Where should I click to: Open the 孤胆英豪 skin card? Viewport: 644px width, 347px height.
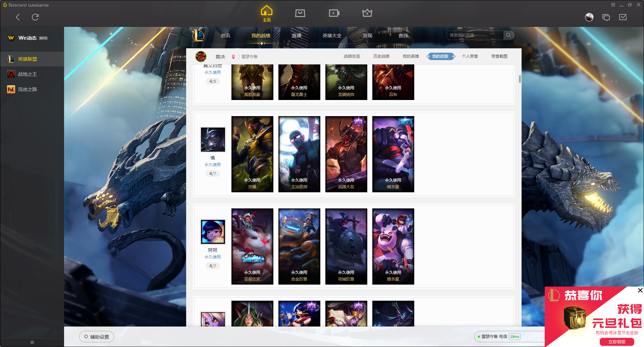click(x=252, y=82)
